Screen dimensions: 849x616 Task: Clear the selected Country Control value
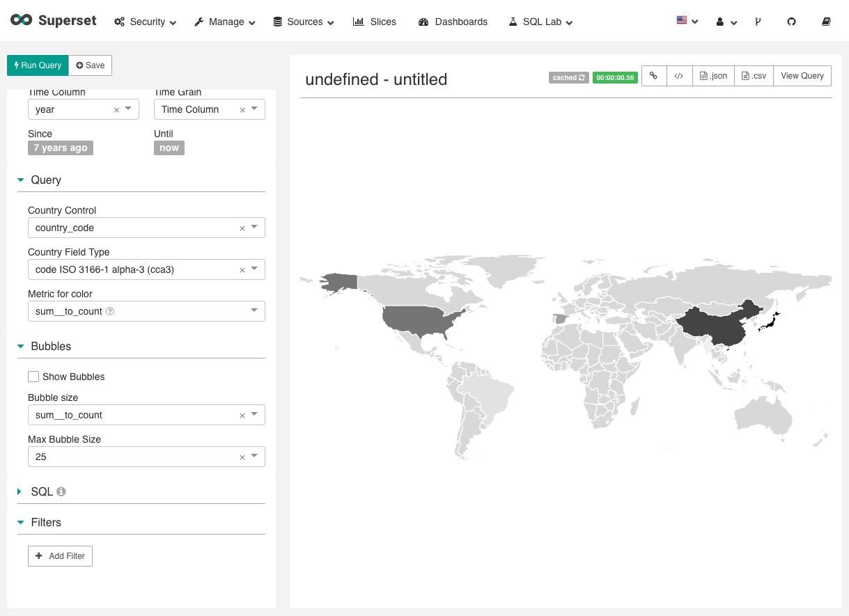tap(242, 228)
